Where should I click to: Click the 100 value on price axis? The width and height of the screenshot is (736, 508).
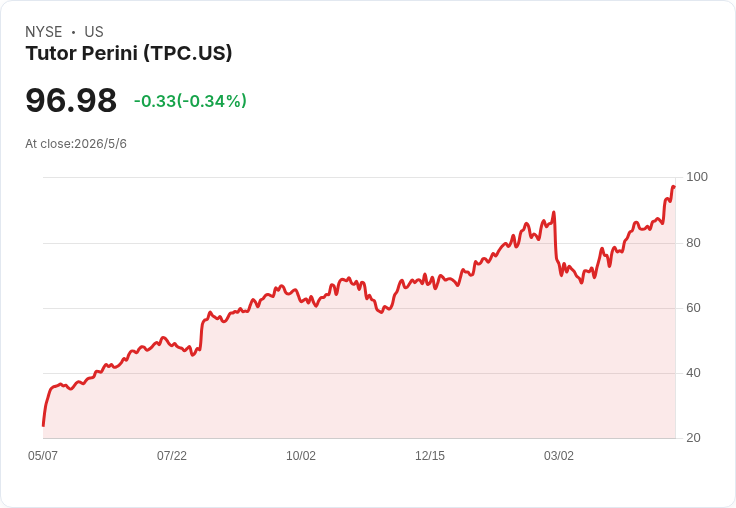(x=697, y=177)
